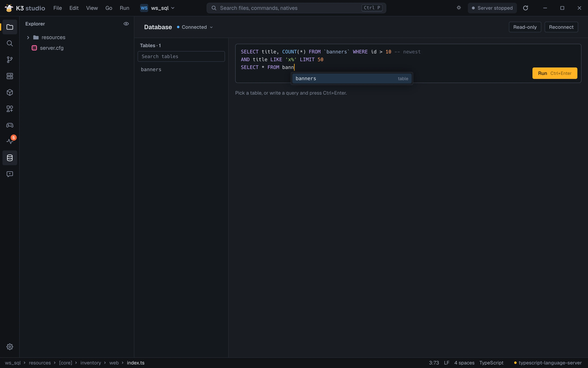Click the 4 spaces indentation entry

point(464,363)
